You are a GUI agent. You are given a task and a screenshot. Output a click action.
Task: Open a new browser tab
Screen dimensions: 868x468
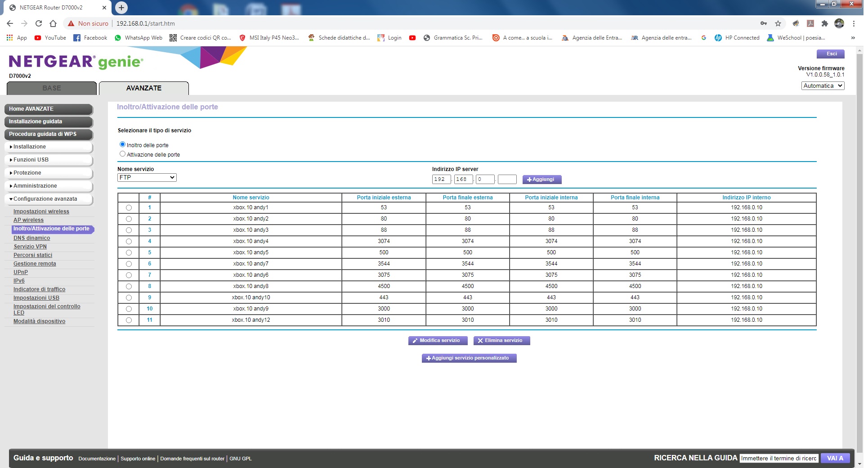pos(121,7)
